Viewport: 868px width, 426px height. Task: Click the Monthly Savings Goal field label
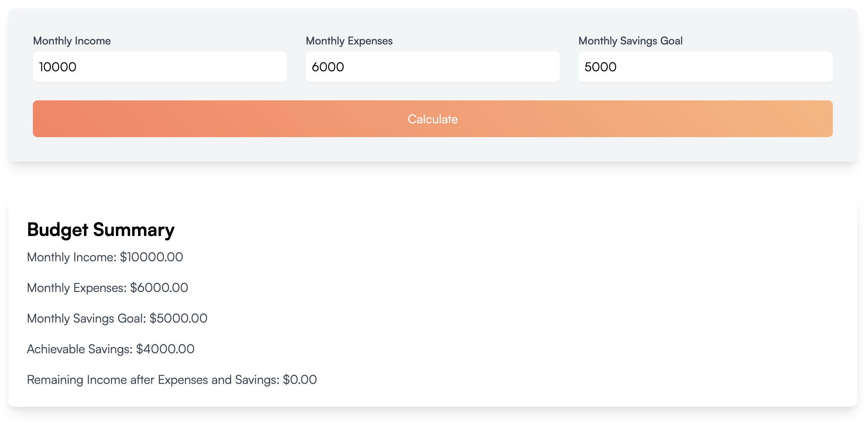pyautogui.click(x=630, y=41)
